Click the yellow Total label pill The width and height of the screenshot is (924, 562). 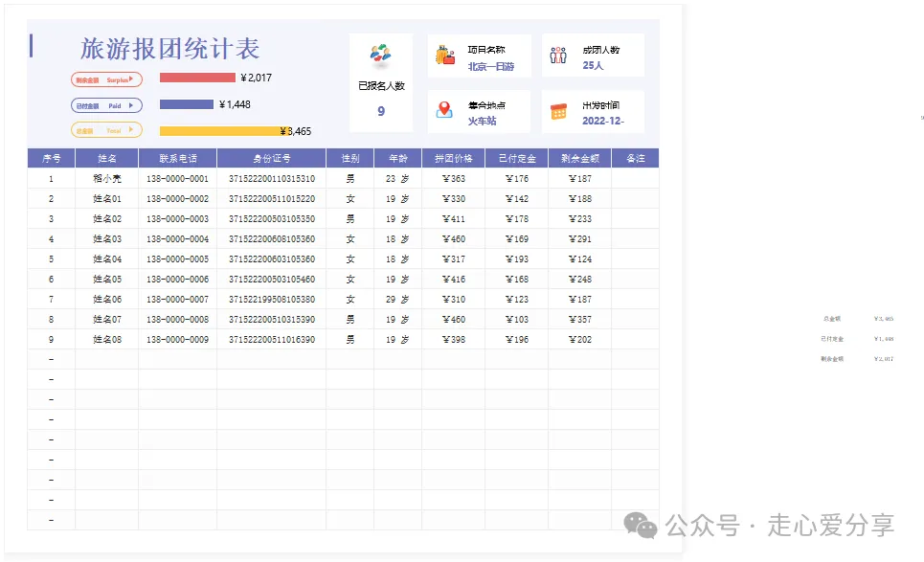(106, 130)
